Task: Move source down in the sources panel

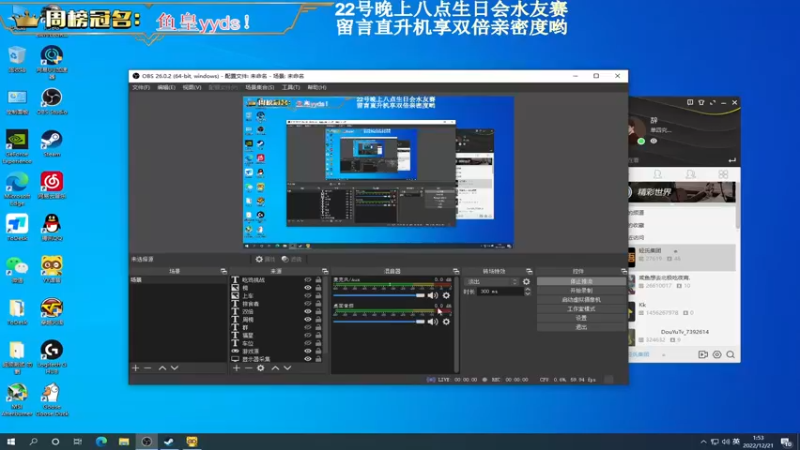Action: (287, 368)
